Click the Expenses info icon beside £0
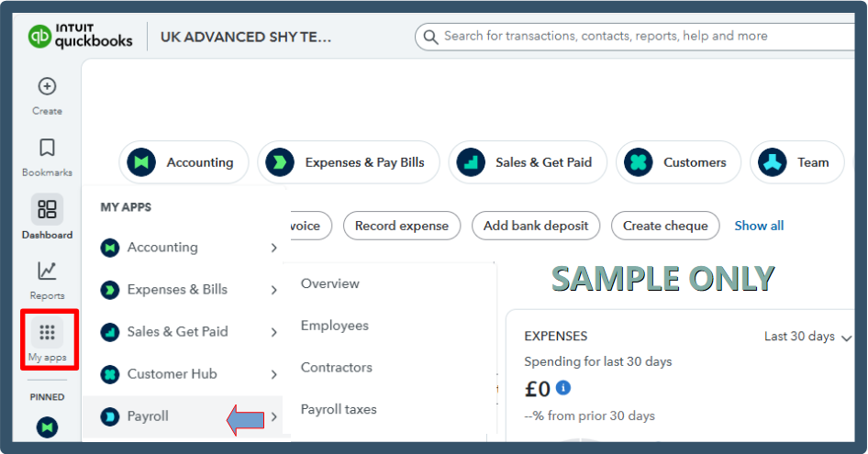Image resolution: width=868 pixels, height=454 pixels. 563,388
